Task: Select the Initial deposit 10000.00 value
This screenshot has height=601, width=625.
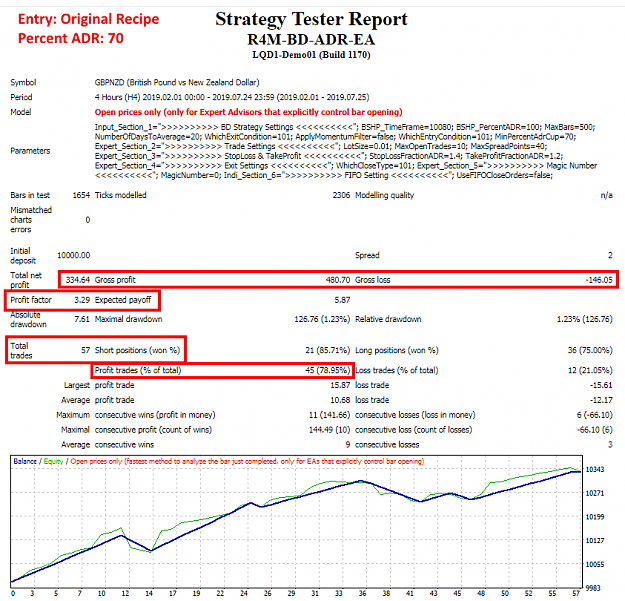Action: pyautogui.click(x=74, y=255)
